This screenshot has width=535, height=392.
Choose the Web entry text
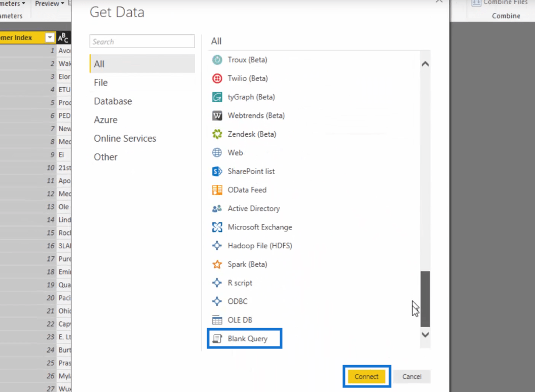pos(236,152)
